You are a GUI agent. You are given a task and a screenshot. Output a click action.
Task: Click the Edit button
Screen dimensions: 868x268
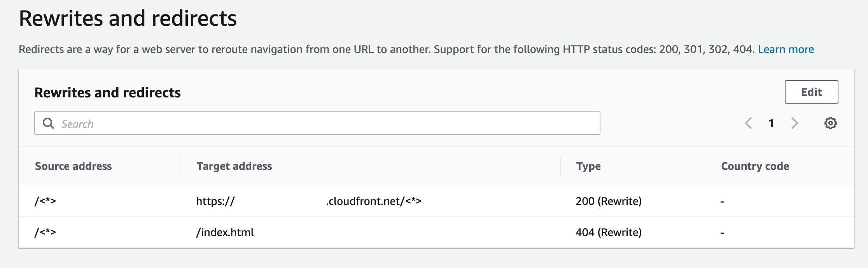tap(811, 92)
